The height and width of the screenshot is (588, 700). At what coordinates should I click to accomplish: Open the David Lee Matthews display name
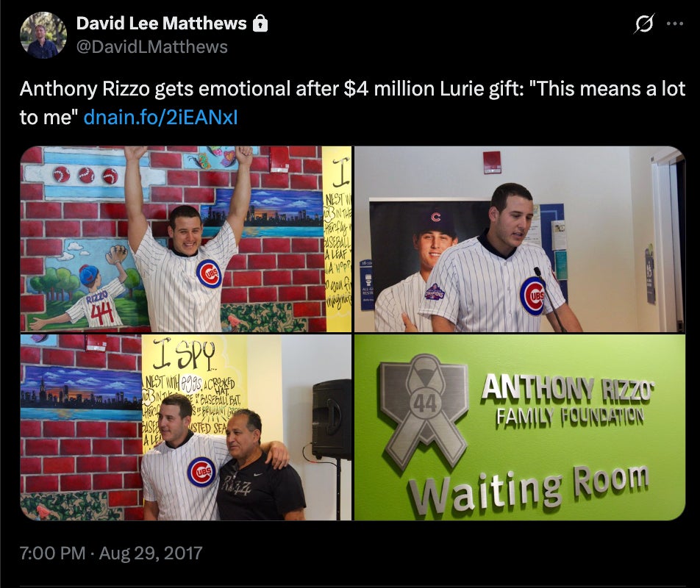(161, 24)
